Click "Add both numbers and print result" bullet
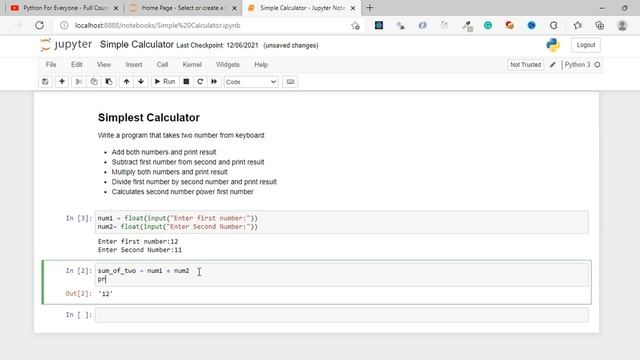Image resolution: width=640 pixels, height=360 pixels. click(x=164, y=152)
